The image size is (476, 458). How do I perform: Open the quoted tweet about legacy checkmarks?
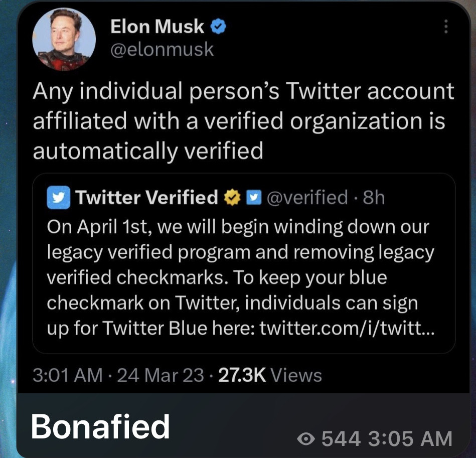(x=241, y=276)
